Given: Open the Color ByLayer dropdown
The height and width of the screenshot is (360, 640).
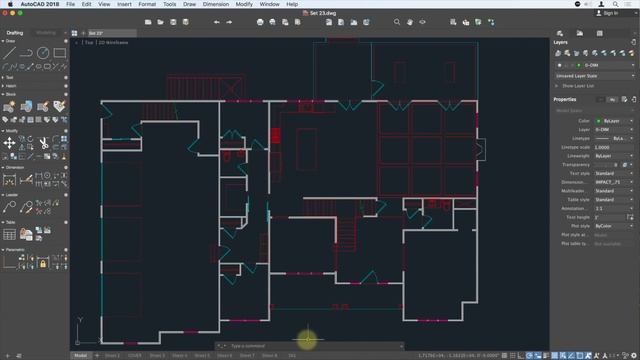Looking at the screenshot, I should point(614,121).
